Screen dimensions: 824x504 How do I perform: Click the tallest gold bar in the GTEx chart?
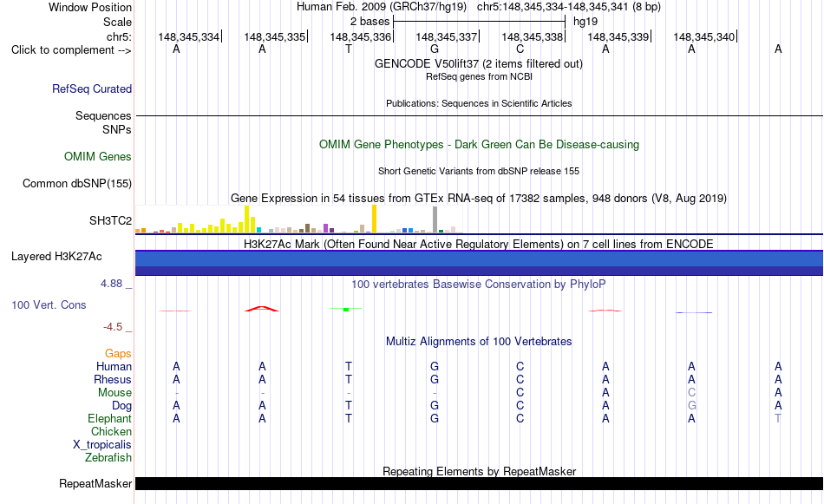pyautogui.click(x=374, y=219)
